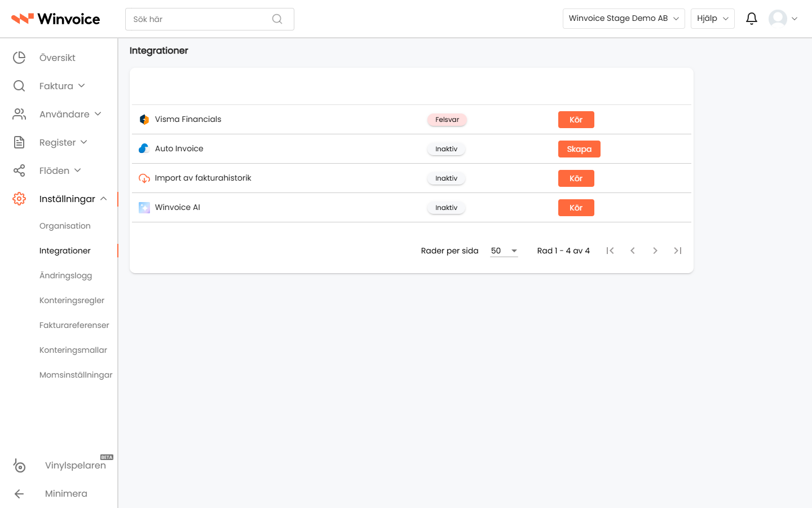
Task: Click the Winvoice AI sparkle icon
Action: (x=144, y=208)
